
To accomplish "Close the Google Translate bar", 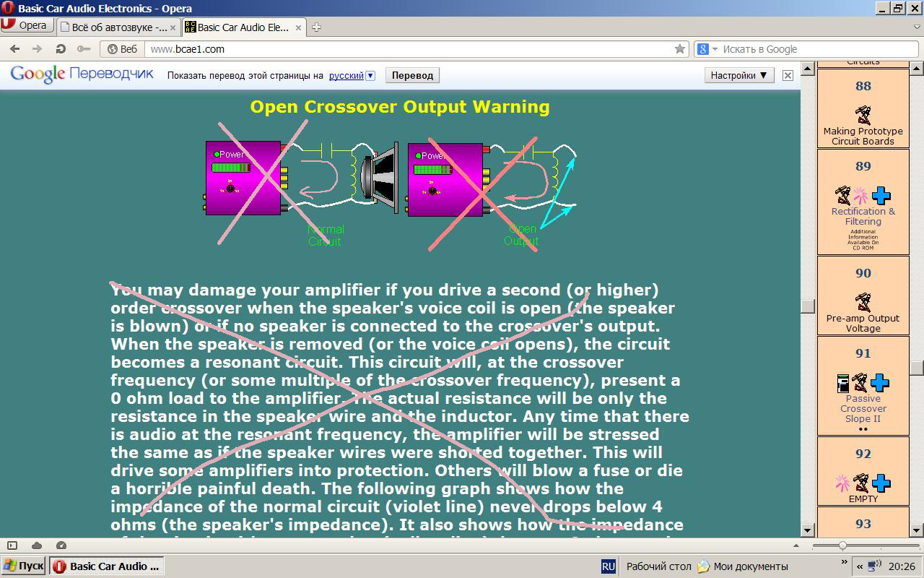I will point(788,75).
